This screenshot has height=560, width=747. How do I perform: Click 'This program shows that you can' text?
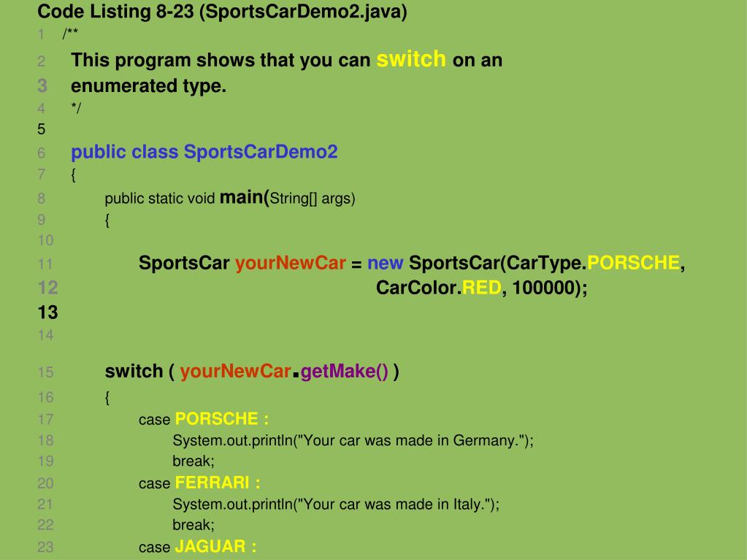tap(221, 61)
